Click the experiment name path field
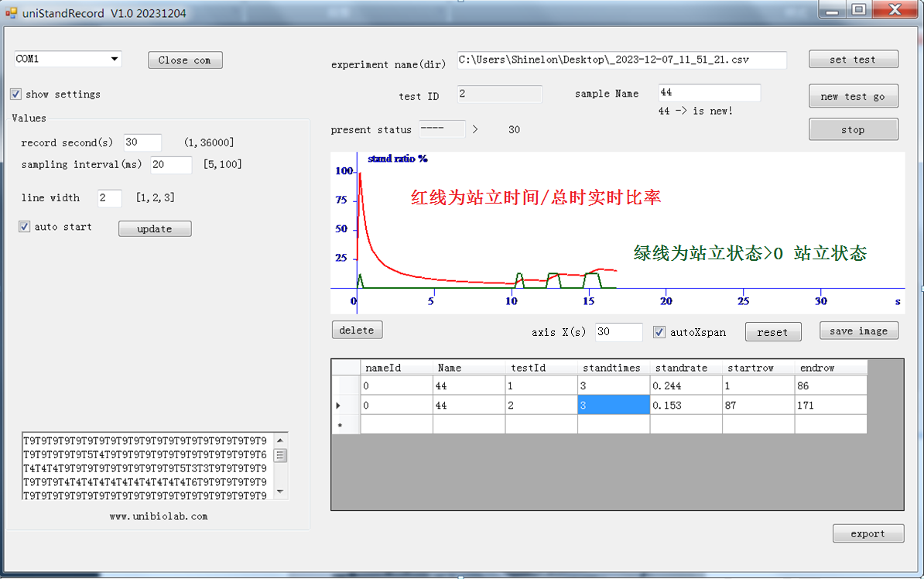This screenshot has height=579, width=924. [x=621, y=60]
